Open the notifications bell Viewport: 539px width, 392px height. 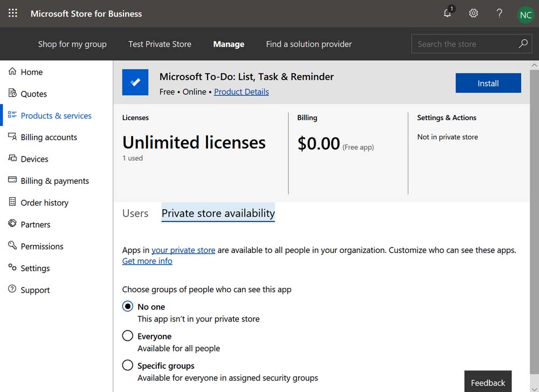447,13
